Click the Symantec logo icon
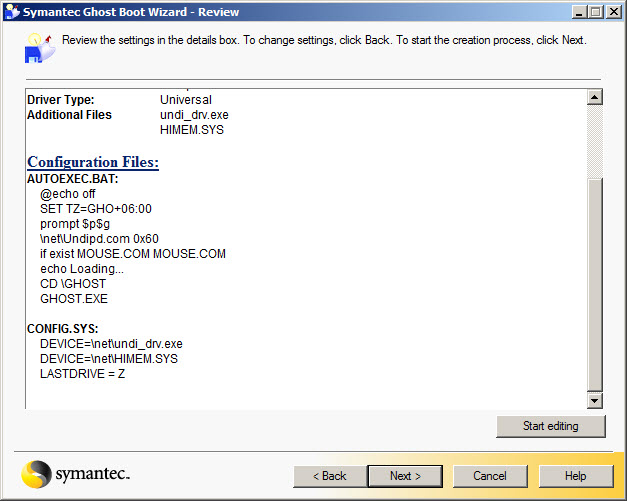 [36, 474]
